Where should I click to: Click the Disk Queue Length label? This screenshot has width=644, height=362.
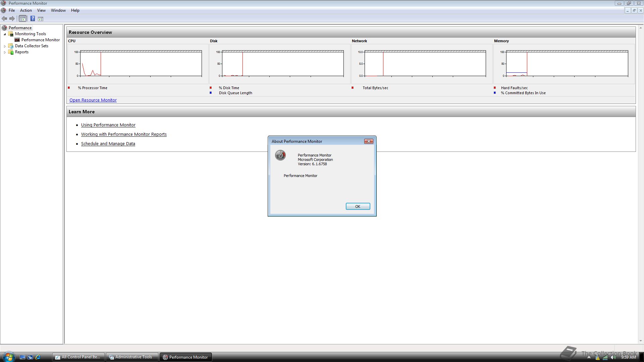pos(235,93)
